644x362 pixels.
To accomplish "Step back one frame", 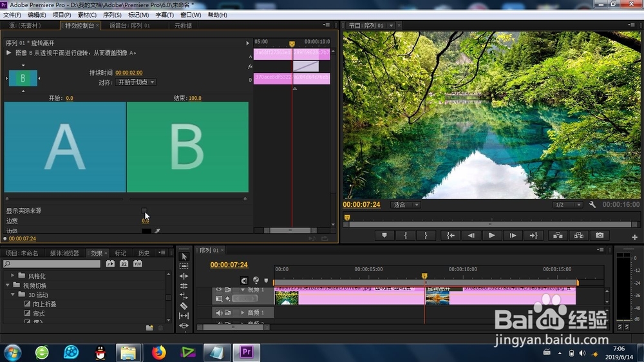I will [x=471, y=236].
